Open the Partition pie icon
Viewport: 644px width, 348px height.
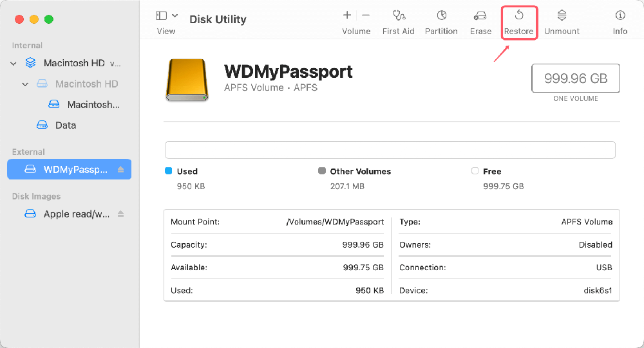(x=442, y=15)
